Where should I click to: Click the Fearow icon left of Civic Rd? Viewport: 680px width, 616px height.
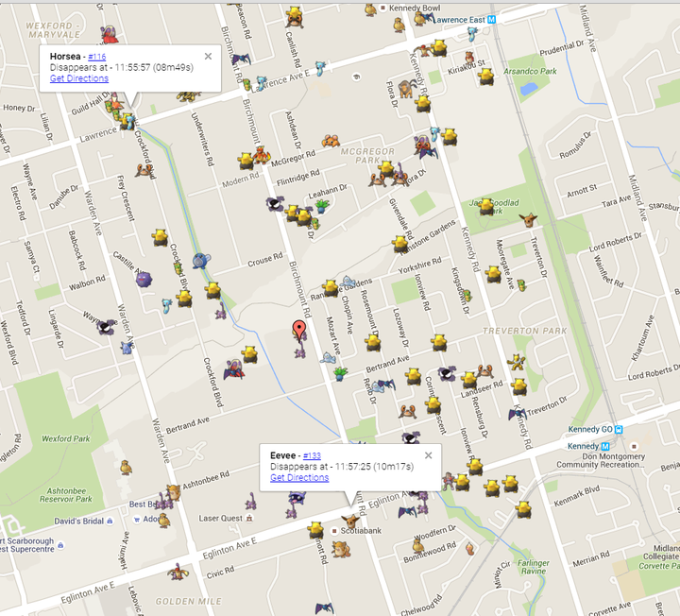[x=178, y=572]
